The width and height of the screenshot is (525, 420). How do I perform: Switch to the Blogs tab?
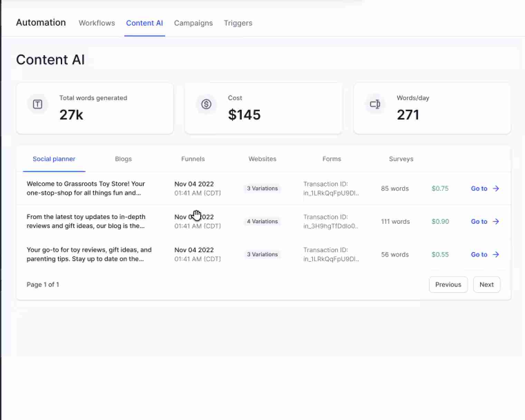(x=123, y=159)
